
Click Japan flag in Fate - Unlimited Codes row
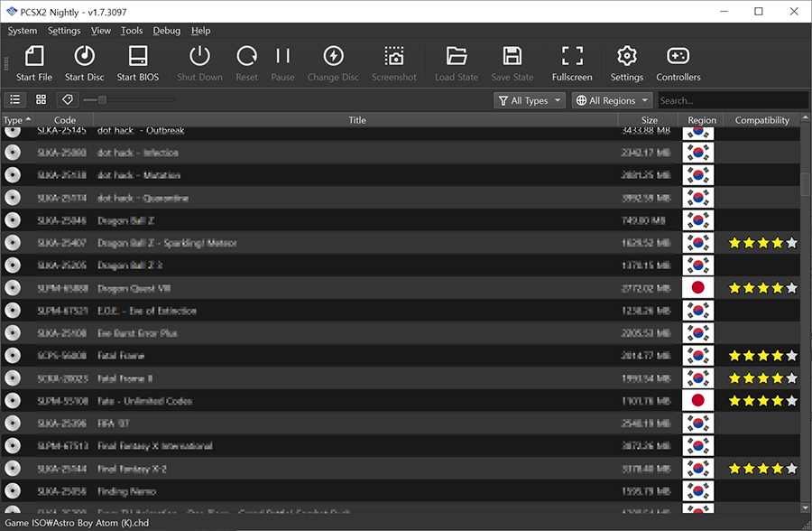point(698,400)
